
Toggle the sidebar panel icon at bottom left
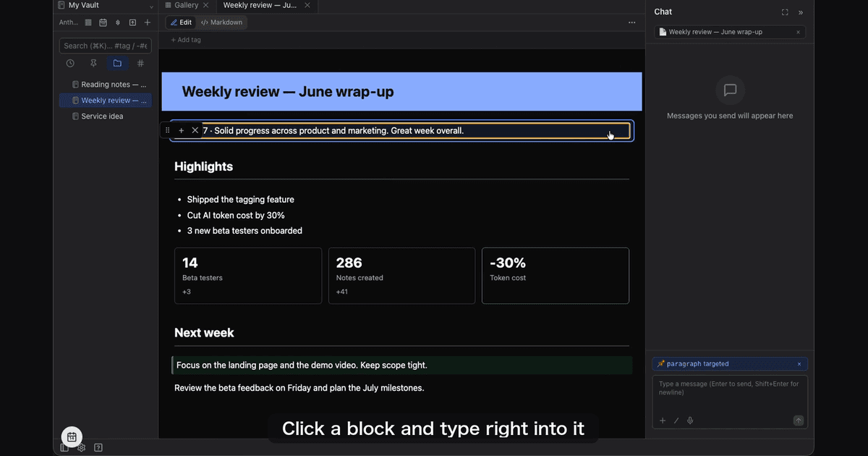pos(64,447)
